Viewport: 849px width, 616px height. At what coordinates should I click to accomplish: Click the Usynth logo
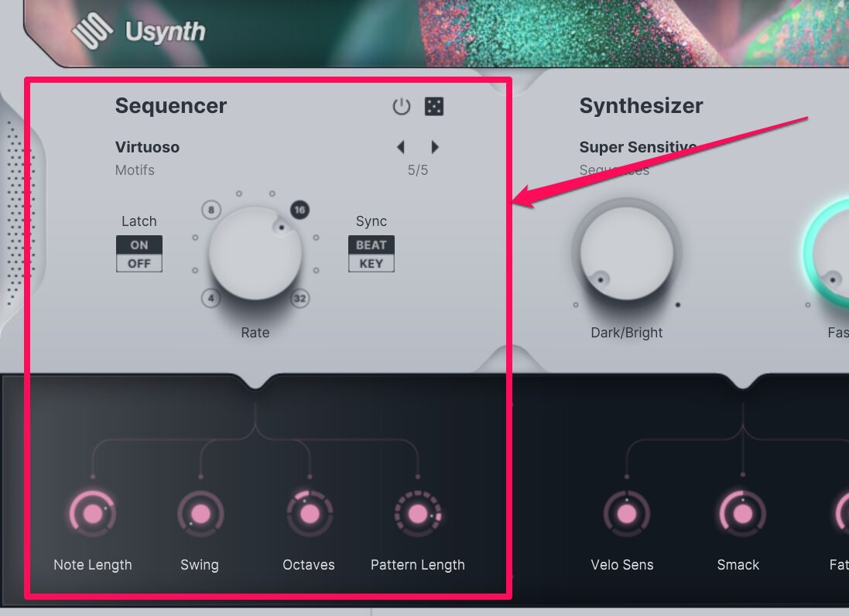tap(139, 31)
